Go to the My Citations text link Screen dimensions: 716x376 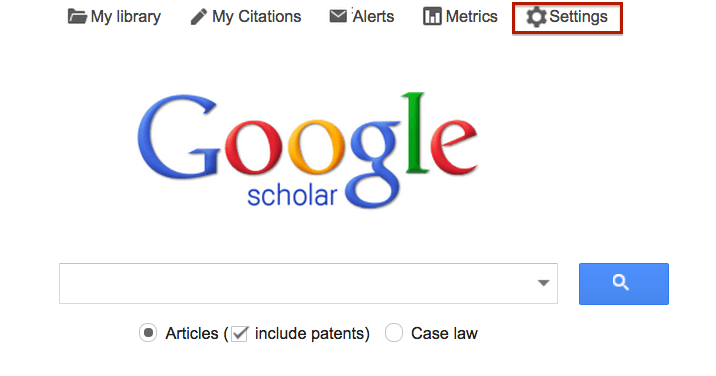(257, 16)
